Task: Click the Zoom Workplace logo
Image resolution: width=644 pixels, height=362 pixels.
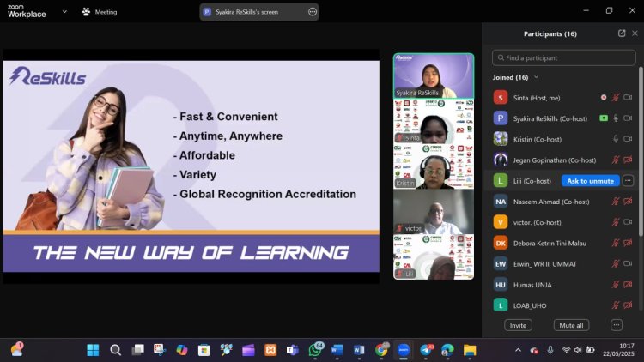Action: coord(27,11)
